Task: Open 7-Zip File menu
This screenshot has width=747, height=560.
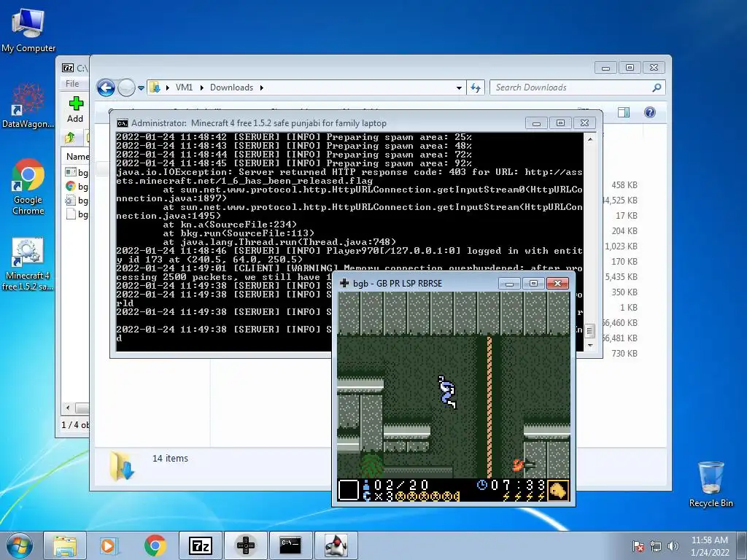Action: tap(72, 84)
